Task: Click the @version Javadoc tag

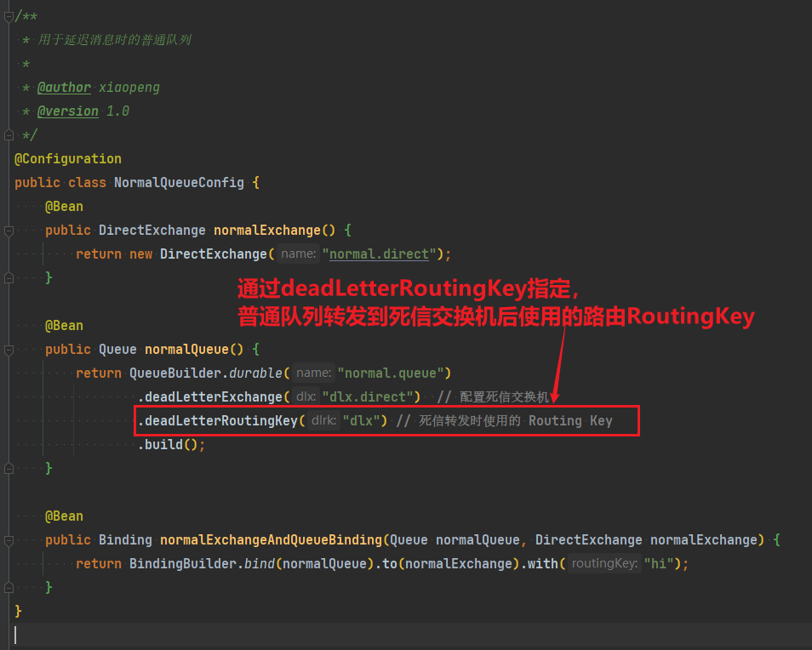Action: click(67, 111)
